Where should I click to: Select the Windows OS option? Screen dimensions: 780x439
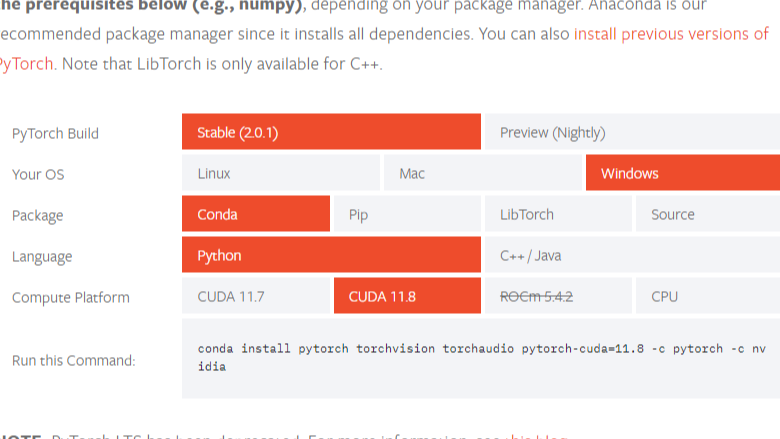pyautogui.click(x=682, y=173)
